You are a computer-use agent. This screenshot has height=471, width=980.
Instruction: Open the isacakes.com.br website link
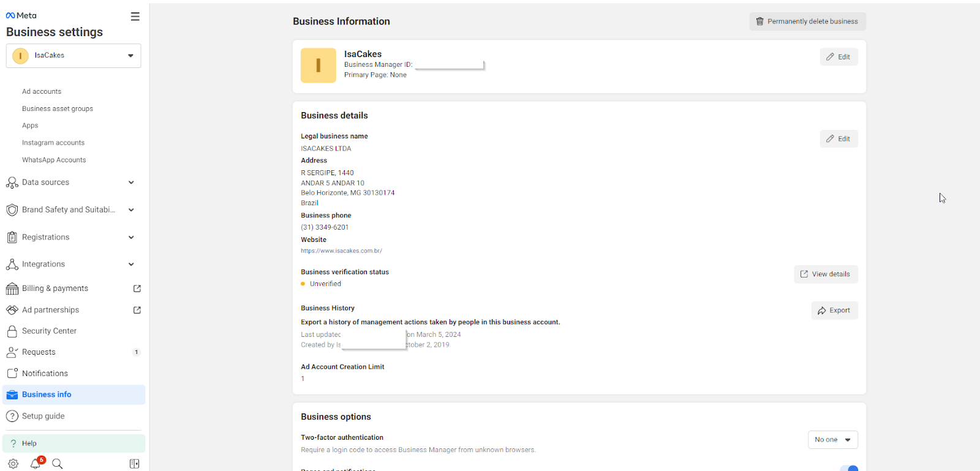click(341, 251)
